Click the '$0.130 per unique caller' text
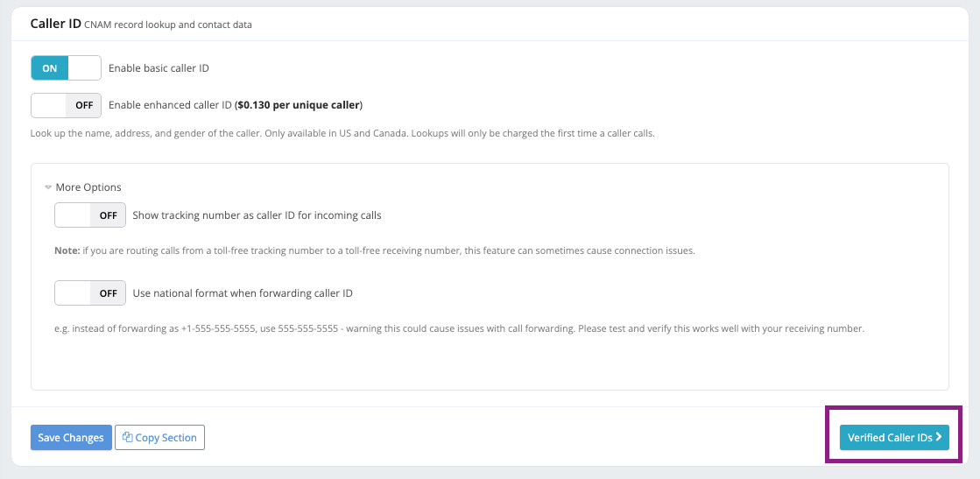The height and width of the screenshot is (479, 980). 299,105
